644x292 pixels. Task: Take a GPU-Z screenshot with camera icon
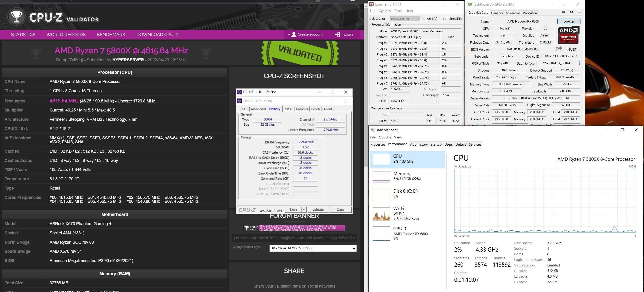[564, 12]
